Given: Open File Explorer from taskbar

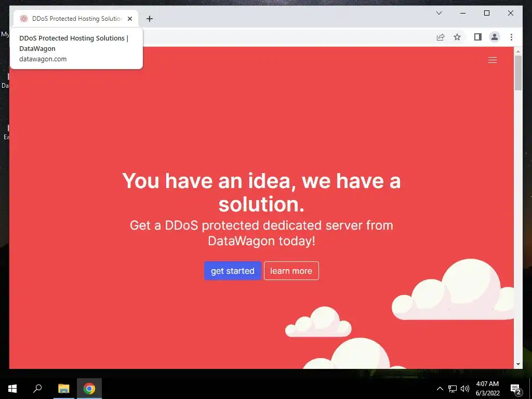Looking at the screenshot, I should click(x=63, y=389).
